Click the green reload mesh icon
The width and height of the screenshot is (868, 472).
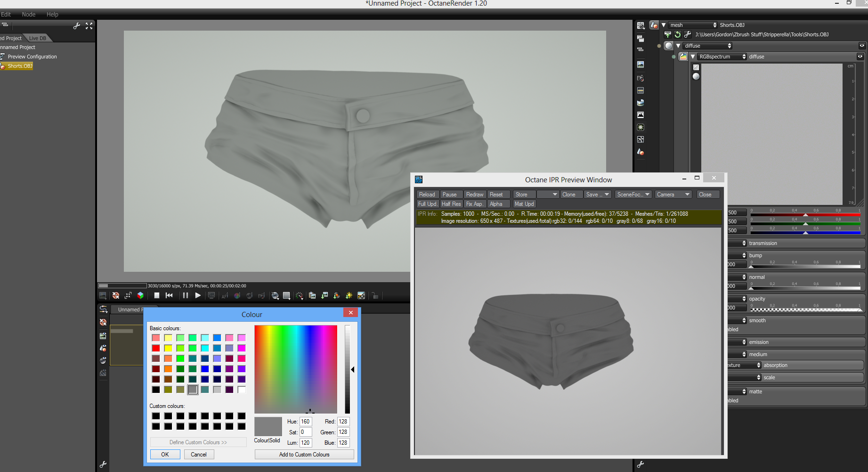click(x=677, y=34)
